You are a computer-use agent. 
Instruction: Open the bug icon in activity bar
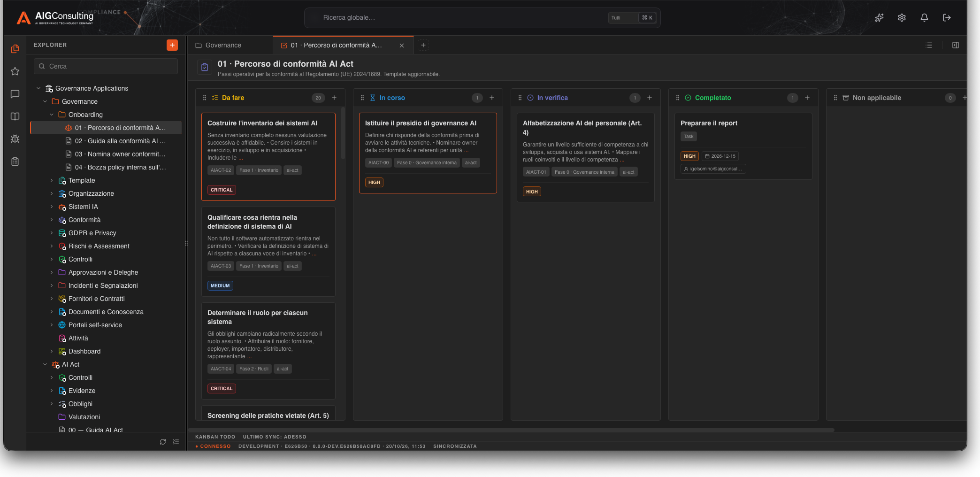pos(15,139)
